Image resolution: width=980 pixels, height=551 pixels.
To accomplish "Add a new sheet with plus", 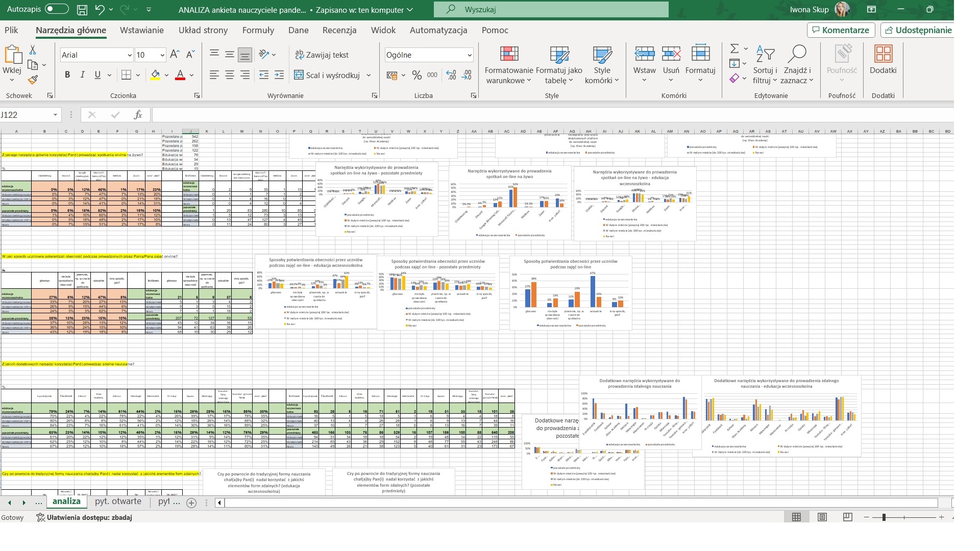I will pos(191,503).
